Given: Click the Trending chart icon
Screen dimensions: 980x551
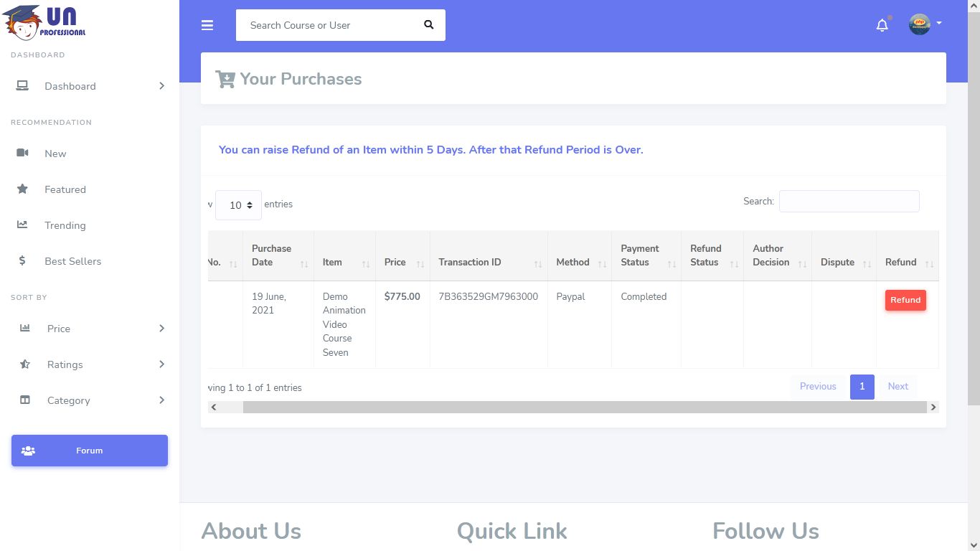Looking at the screenshot, I should tap(22, 225).
